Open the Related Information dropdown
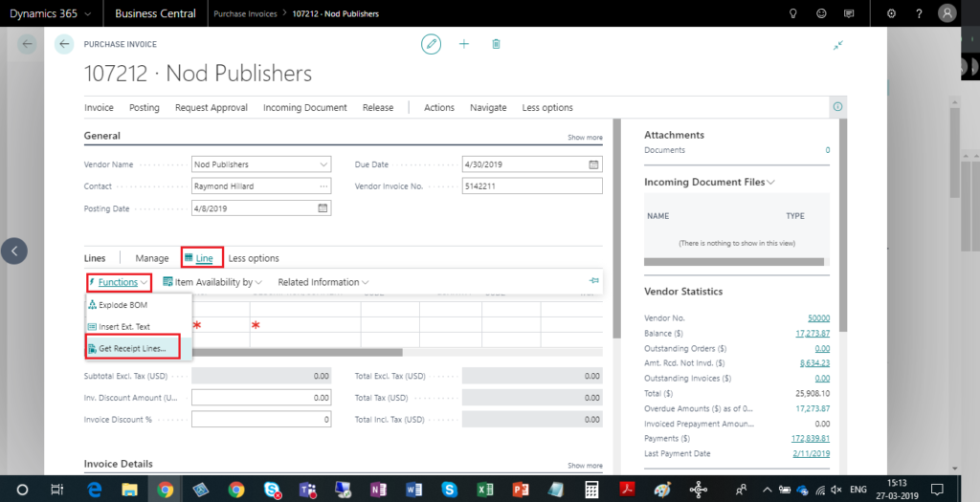 323,282
